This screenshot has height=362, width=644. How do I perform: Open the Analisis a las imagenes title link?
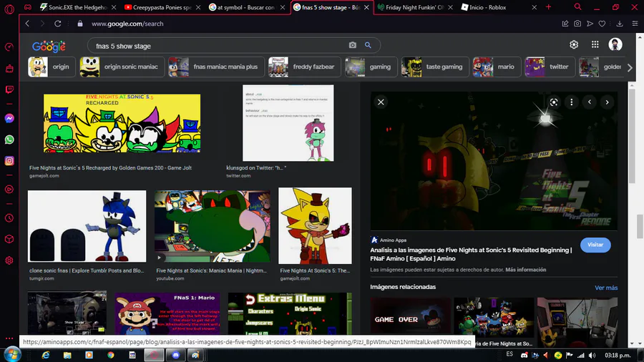click(x=471, y=254)
